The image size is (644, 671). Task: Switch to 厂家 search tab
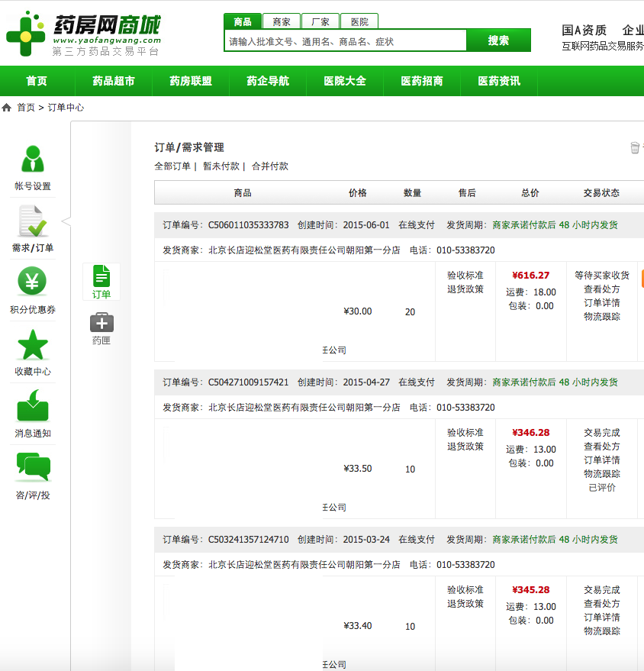point(320,22)
